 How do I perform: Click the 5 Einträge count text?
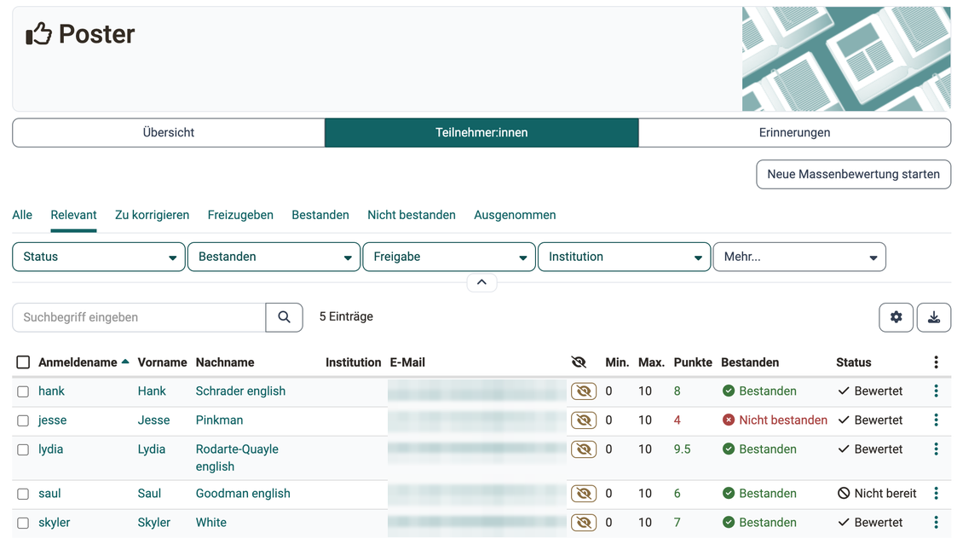pyautogui.click(x=346, y=316)
